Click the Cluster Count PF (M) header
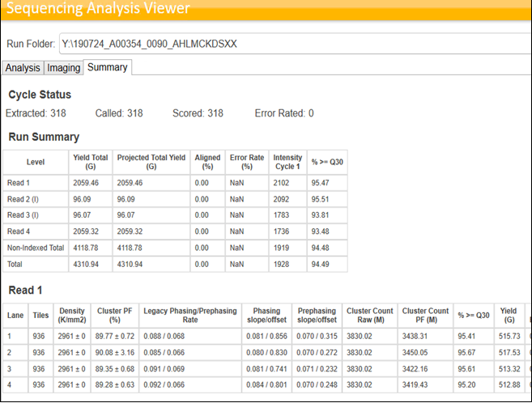 pos(425,316)
